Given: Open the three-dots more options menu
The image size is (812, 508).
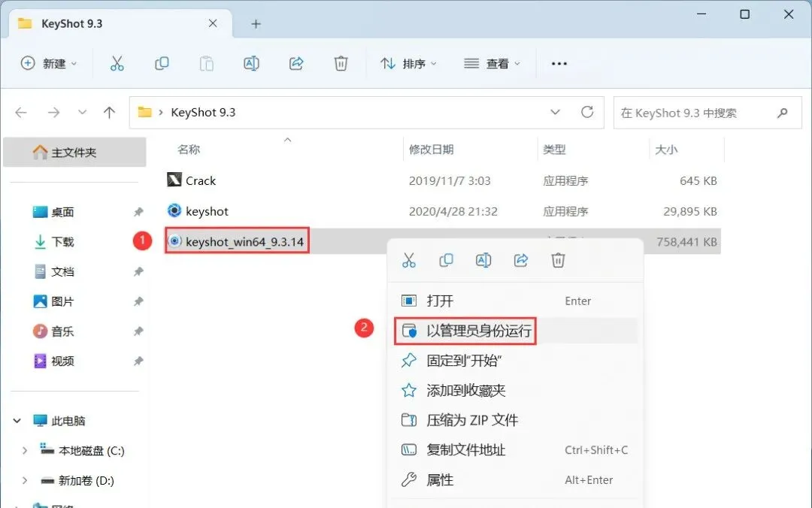Looking at the screenshot, I should (559, 63).
